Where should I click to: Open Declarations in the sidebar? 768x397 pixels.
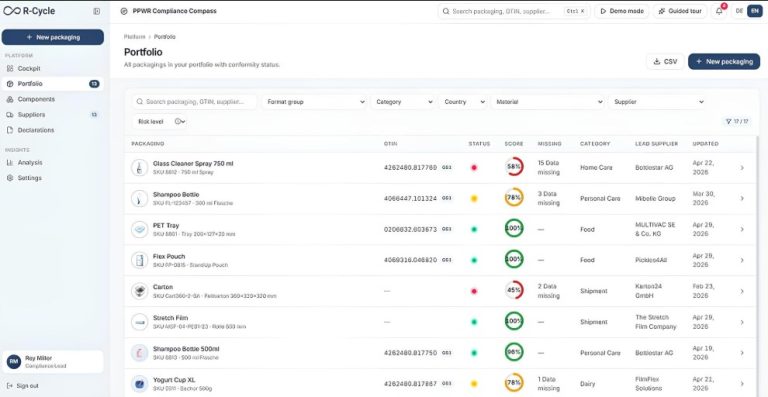pos(52,130)
